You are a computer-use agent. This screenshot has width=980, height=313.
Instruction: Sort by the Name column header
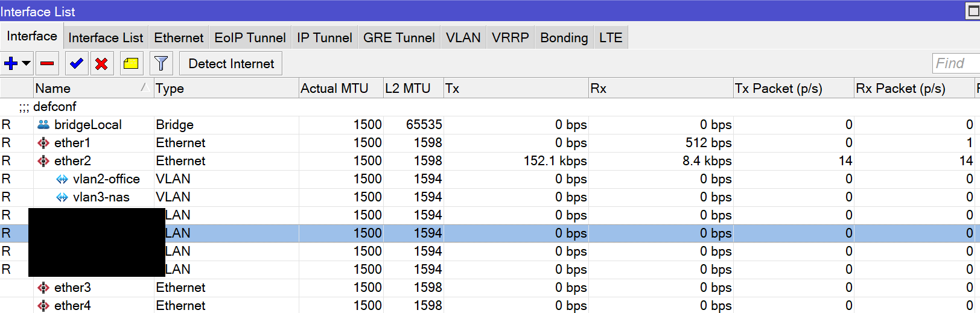pos(93,88)
